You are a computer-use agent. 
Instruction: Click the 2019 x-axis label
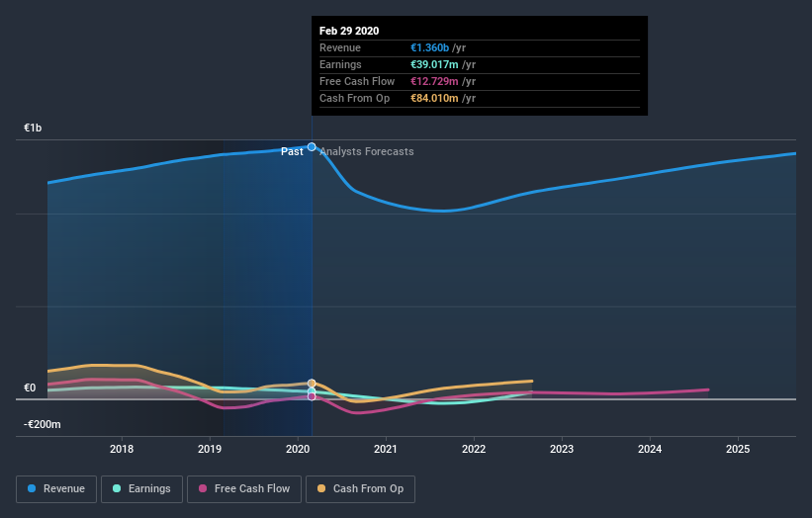pos(210,449)
